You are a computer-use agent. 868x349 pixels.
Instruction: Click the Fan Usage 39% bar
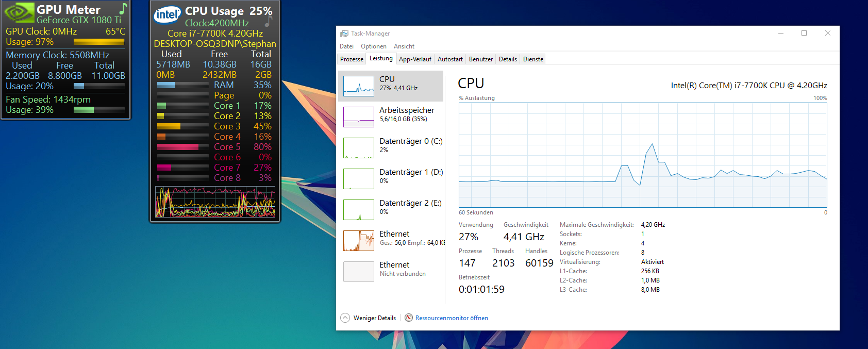[99, 110]
